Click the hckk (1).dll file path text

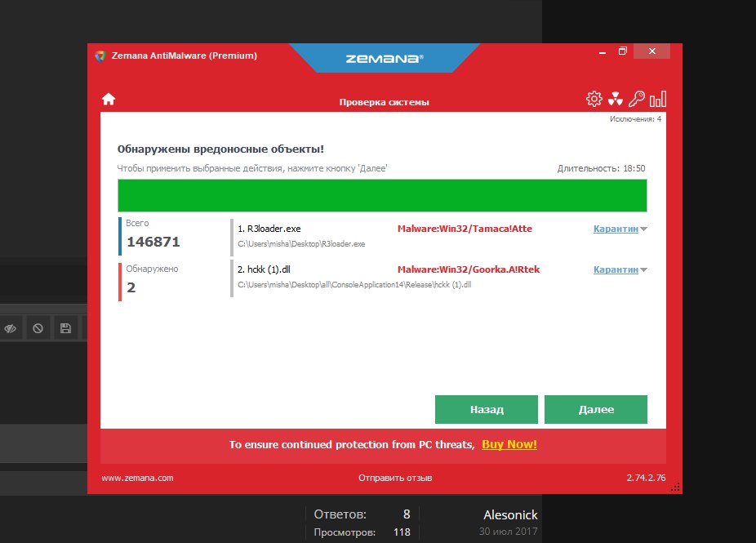tap(354, 285)
